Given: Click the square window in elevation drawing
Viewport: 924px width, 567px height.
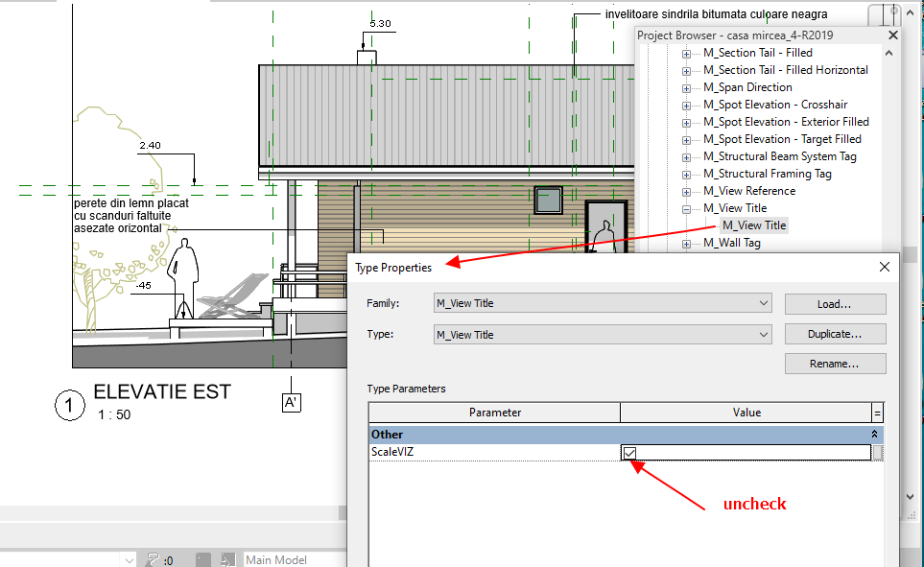Looking at the screenshot, I should [548, 200].
